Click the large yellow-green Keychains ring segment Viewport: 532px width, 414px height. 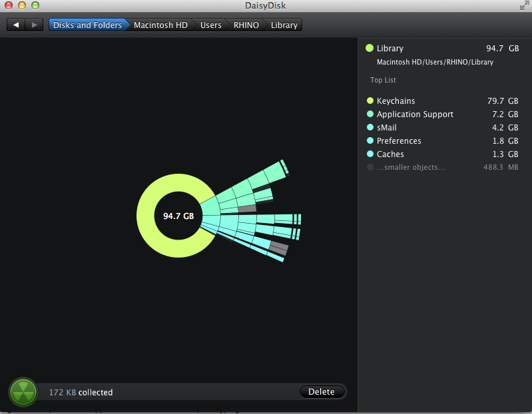point(146,216)
